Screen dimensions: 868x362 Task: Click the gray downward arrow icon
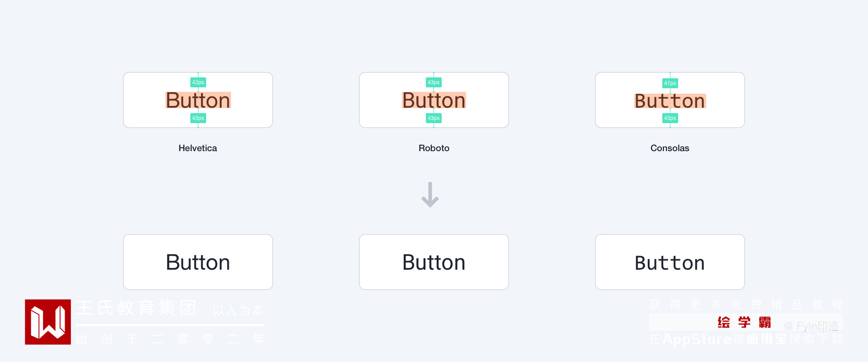tap(430, 195)
